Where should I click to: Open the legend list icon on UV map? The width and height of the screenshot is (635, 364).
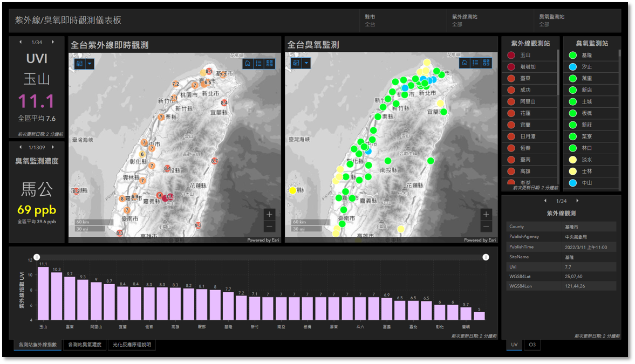[258, 64]
